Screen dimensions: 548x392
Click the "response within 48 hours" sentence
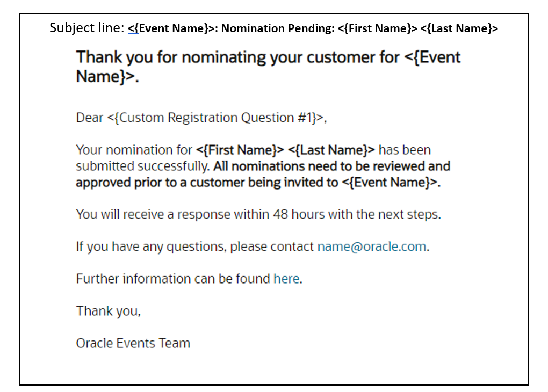coord(258,215)
